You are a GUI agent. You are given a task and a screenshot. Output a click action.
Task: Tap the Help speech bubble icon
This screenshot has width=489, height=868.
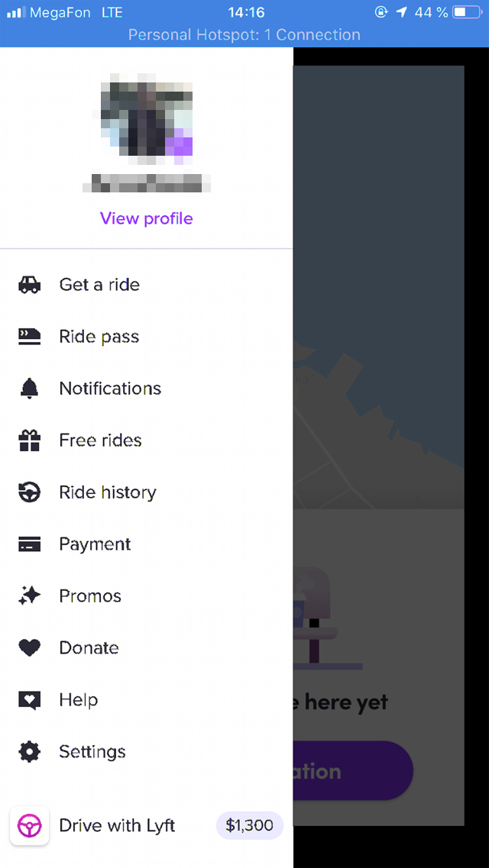click(29, 700)
